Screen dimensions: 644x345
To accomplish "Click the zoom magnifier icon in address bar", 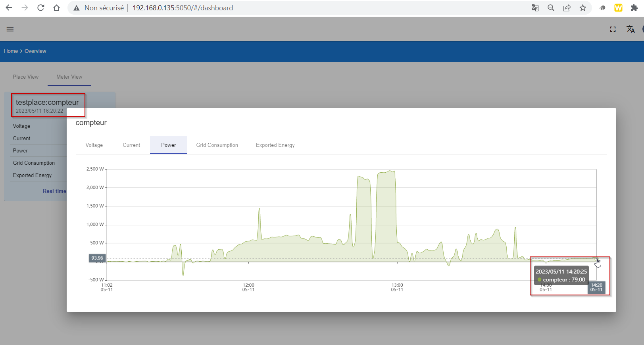I will coord(551,8).
